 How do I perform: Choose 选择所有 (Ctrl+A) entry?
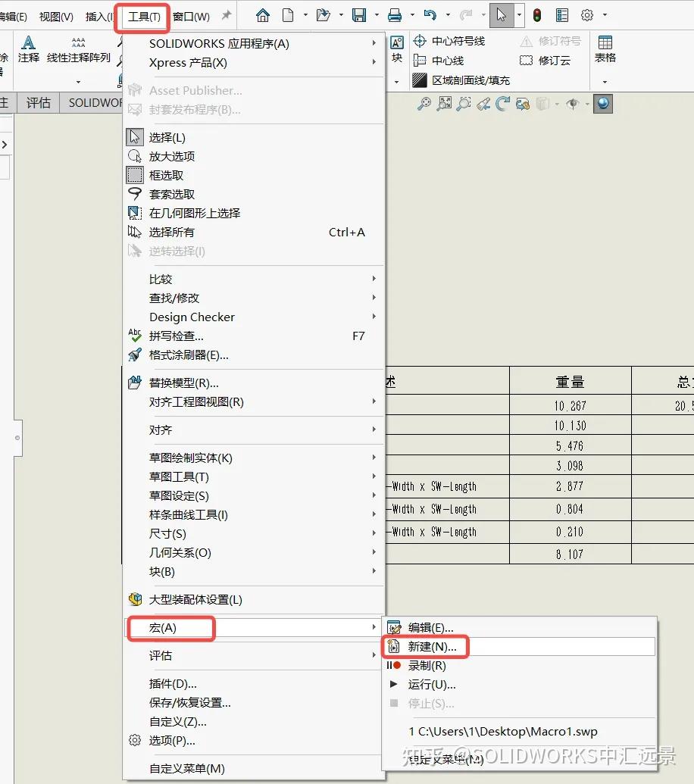point(255,232)
